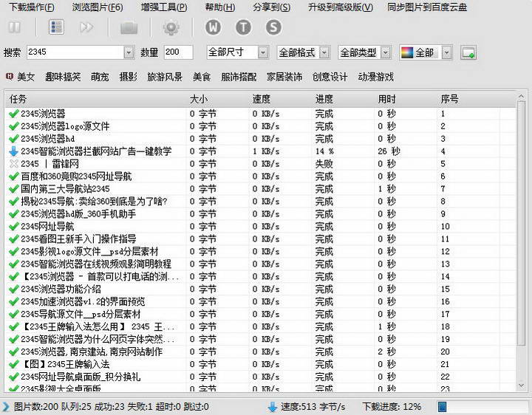532x415 pixels.
Task: Click the fast-forward arrows toolbar icon
Action: click(87, 28)
